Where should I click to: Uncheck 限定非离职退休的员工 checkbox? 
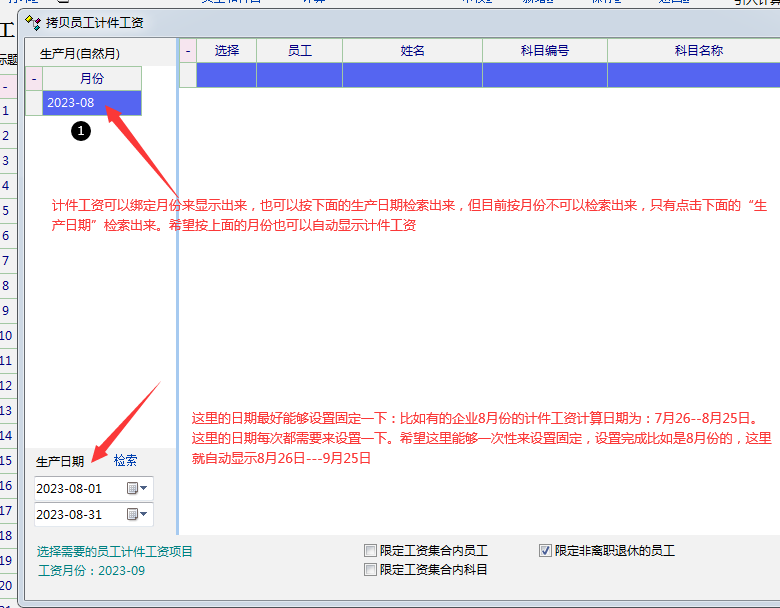545,551
